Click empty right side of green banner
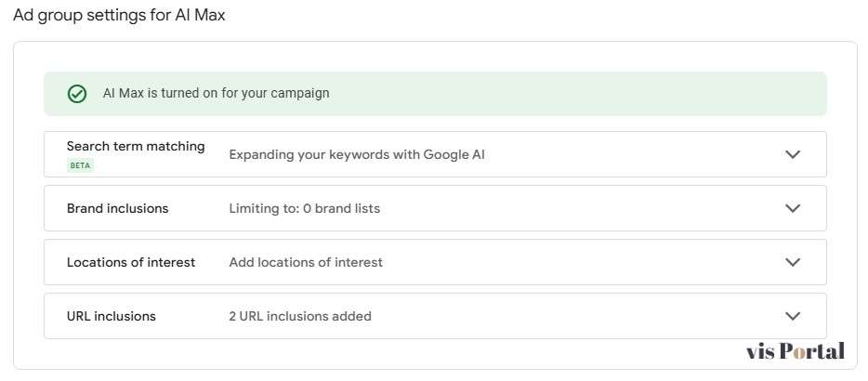868x381 pixels. pyautogui.click(x=651, y=93)
